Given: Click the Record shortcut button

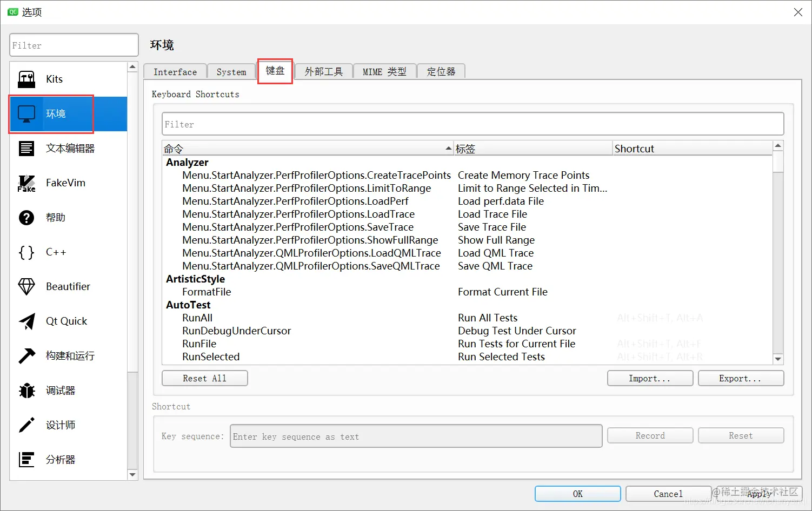Looking at the screenshot, I should pyautogui.click(x=650, y=435).
